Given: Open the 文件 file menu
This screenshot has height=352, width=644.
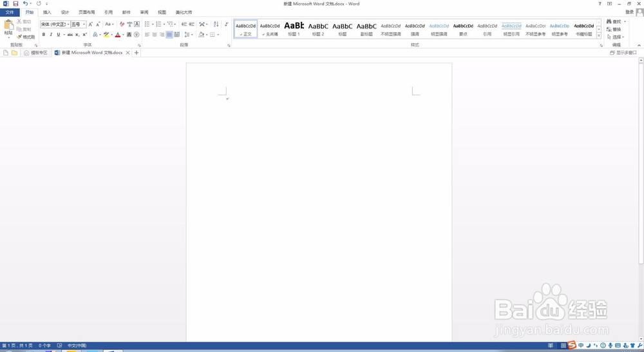Looking at the screenshot, I should (x=10, y=12).
